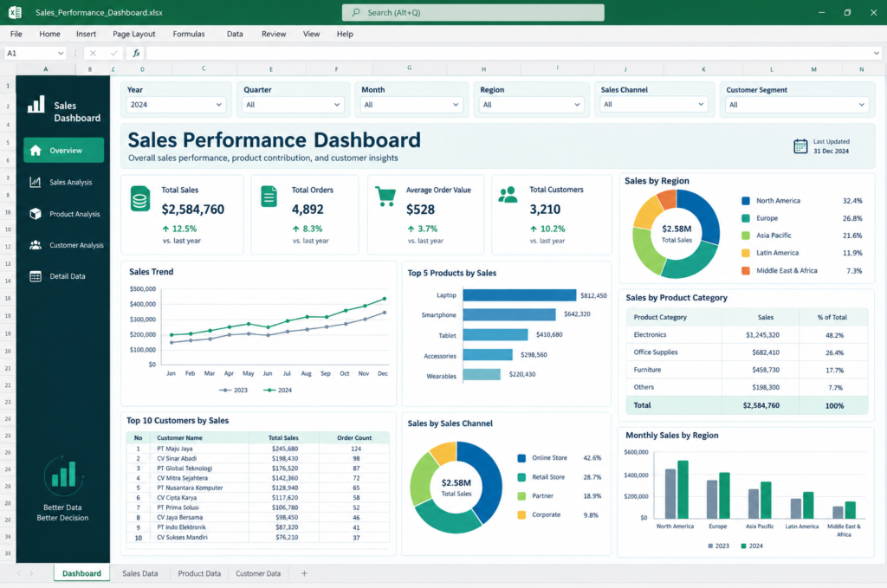Open the File menu

click(x=16, y=34)
